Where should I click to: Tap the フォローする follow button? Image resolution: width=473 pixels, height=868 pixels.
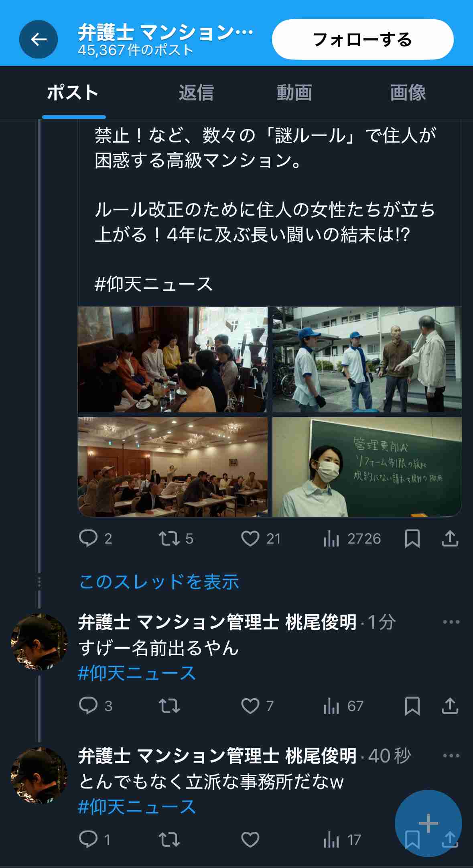pyautogui.click(x=363, y=39)
